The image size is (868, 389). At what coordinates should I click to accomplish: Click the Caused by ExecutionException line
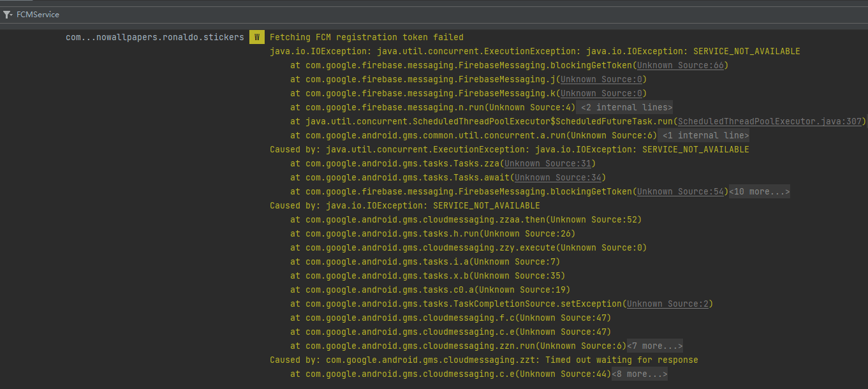[509, 149]
